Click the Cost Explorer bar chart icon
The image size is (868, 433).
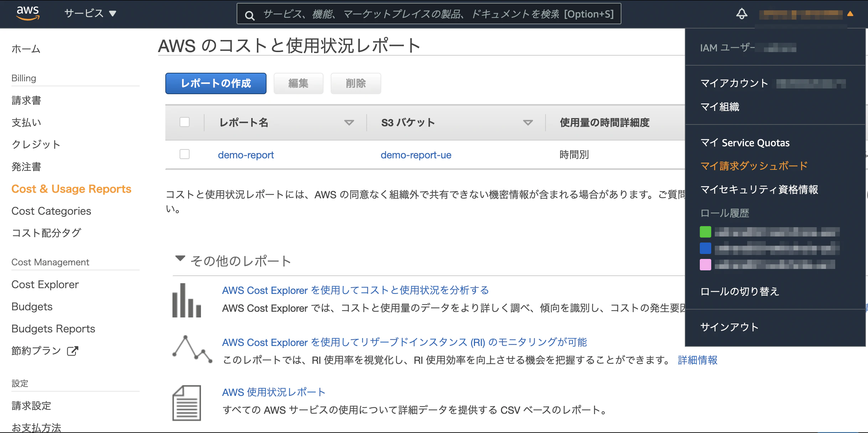click(x=187, y=300)
